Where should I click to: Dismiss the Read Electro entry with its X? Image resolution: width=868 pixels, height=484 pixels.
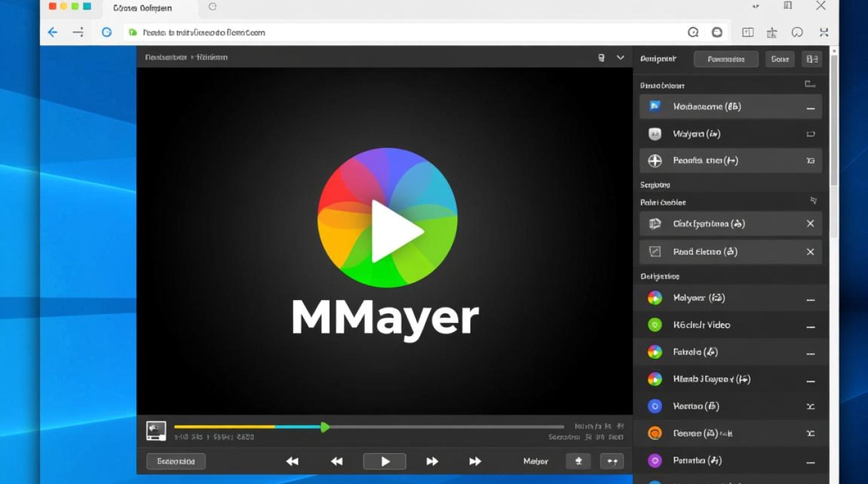[x=811, y=252]
